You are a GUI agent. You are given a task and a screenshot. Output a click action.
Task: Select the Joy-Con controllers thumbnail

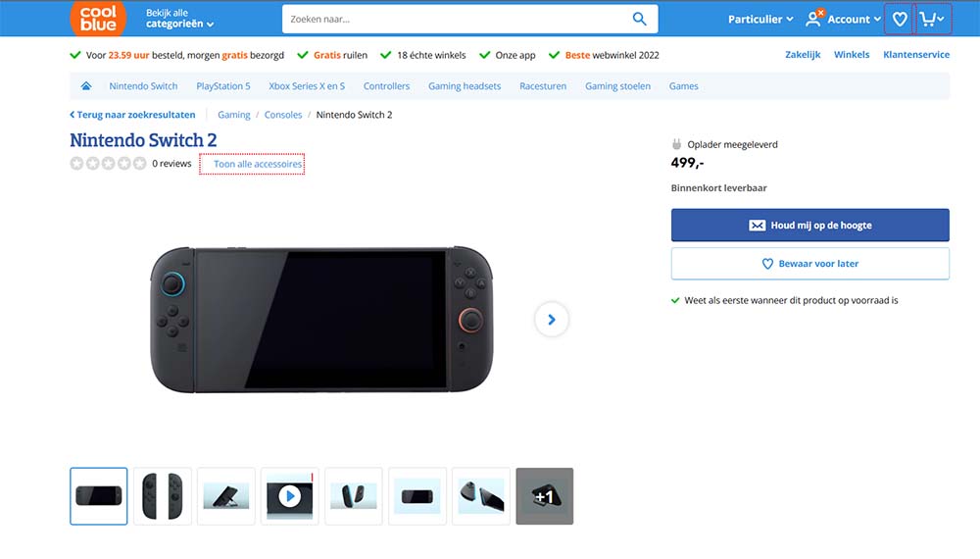pos(163,496)
